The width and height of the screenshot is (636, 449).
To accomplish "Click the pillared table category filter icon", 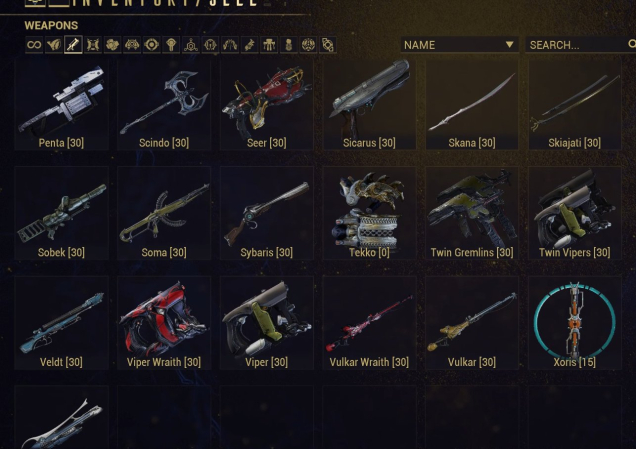I will click(269, 45).
